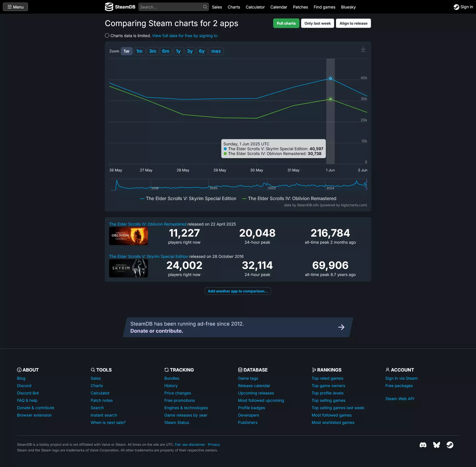Set chart zoom to max
Image resolution: width=476 pixels, height=467 pixels.
coord(216,51)
